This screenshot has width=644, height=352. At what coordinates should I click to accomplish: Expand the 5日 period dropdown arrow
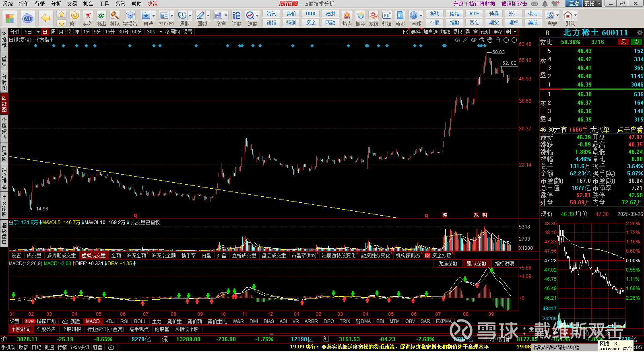click(38, 32)
